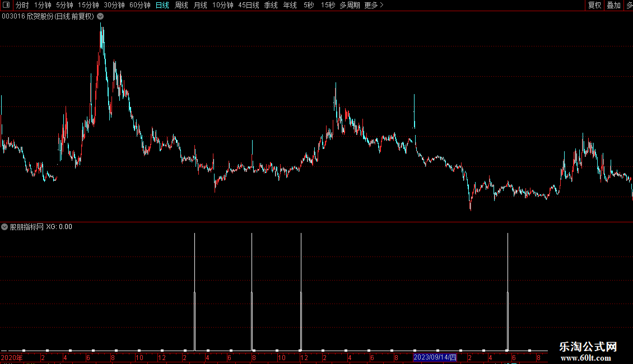Click the 复权 adjustment button
The width and height of the screenshot is (633, 364).
click(x=594, y=5)
